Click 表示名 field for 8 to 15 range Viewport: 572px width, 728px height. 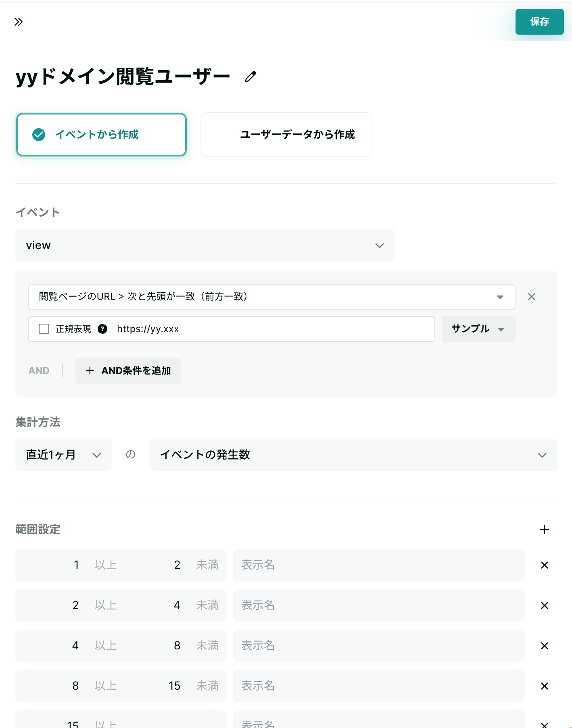click(379, 686)
